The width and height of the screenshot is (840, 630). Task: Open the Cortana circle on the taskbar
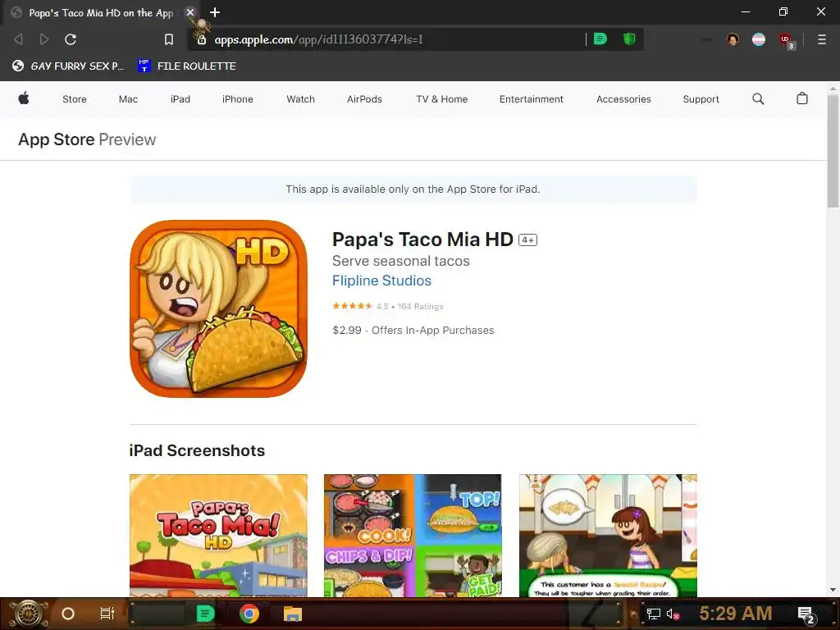click(x=68, y=614)
